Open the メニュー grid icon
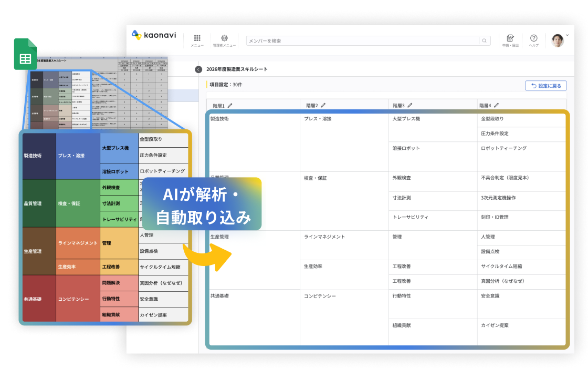The height and width of the screenshot is (368, 588). [x=197, y=38]
